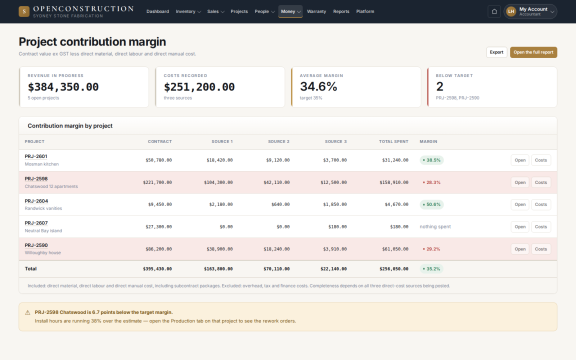Click Costs for PRJ-2604 Randwick vanities

pos(541,204)
